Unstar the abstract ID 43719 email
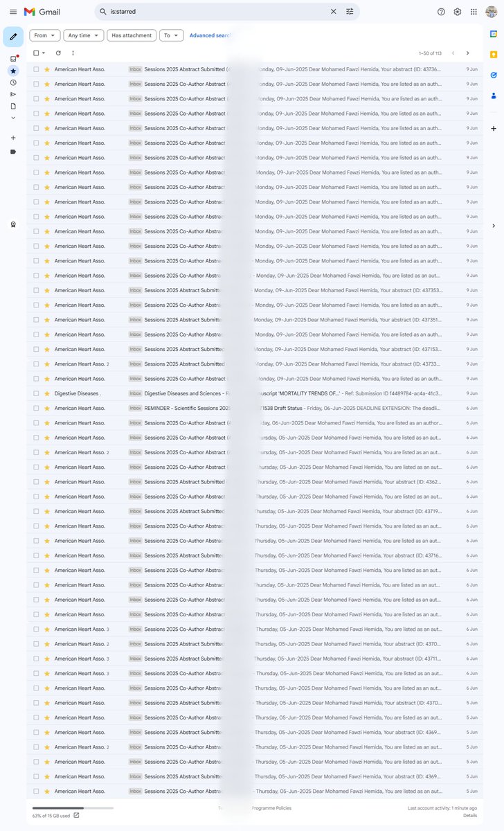The image size is (504, 831). click(47, 511)
